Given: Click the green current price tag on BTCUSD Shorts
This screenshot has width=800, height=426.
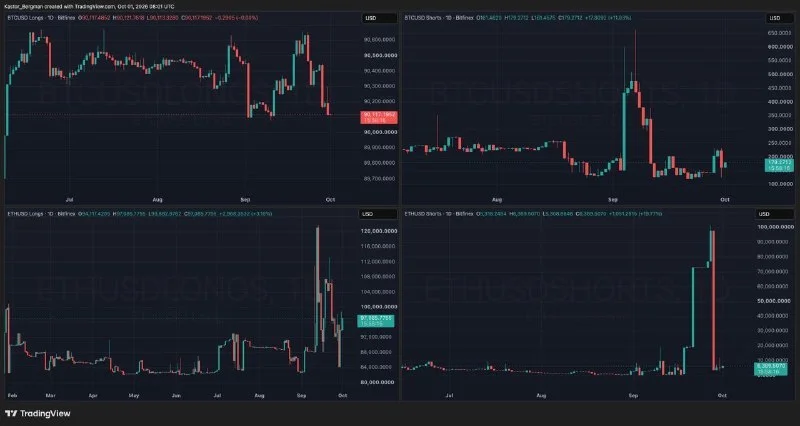Looking at the screenshot, I should coord(779,165).
